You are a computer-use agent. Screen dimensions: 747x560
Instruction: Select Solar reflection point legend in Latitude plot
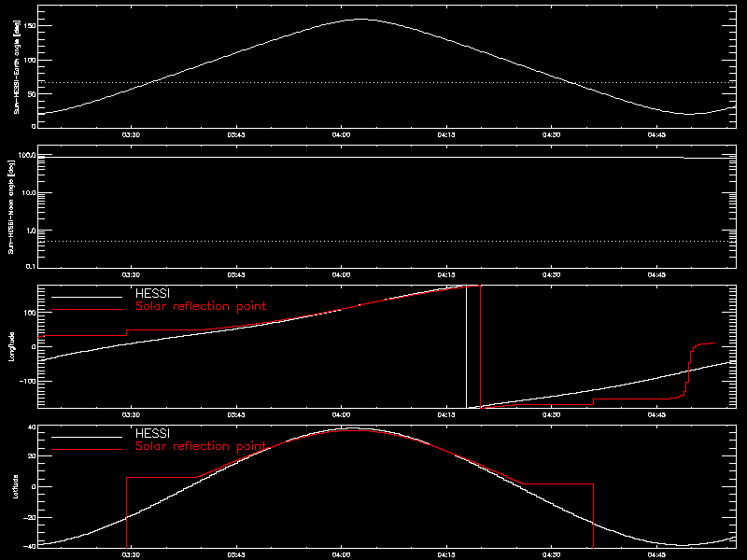[x=201, y=446]
